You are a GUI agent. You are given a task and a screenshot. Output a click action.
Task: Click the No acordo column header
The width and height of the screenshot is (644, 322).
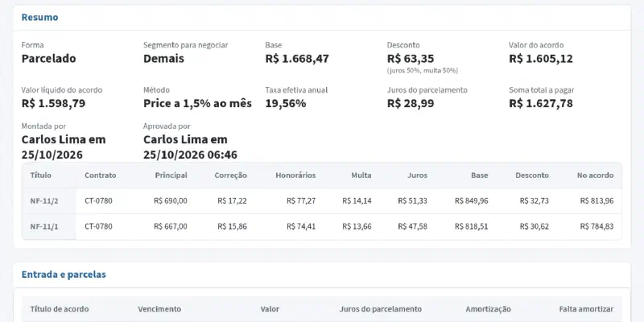(595, 175)
